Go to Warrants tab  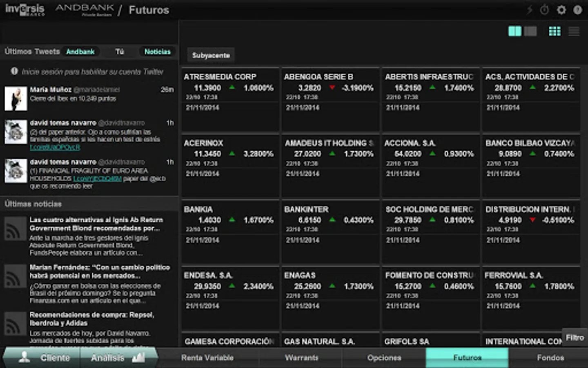pos(301,358)
